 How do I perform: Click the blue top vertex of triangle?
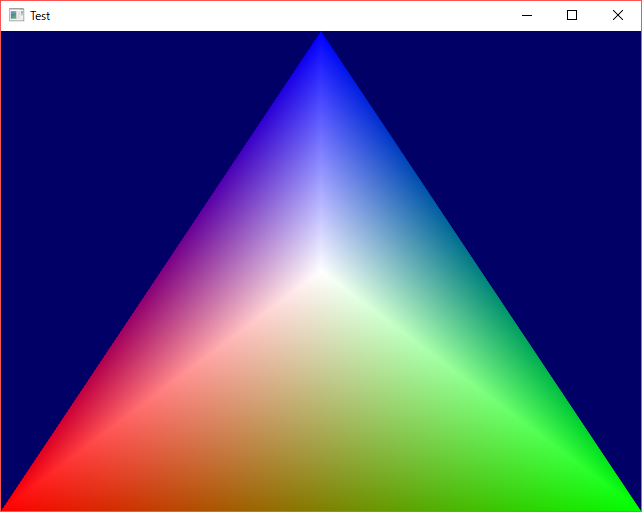[321, 45]
